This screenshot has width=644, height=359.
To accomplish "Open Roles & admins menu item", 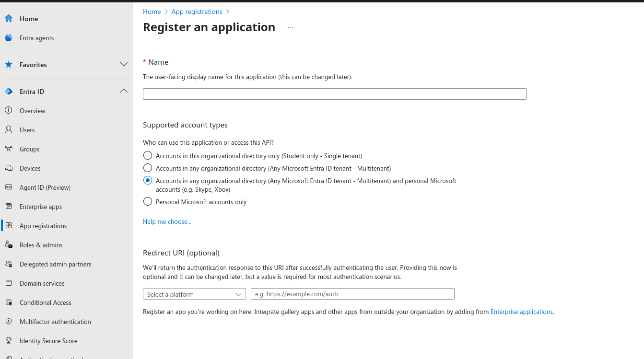I will (x=41, y=245).
